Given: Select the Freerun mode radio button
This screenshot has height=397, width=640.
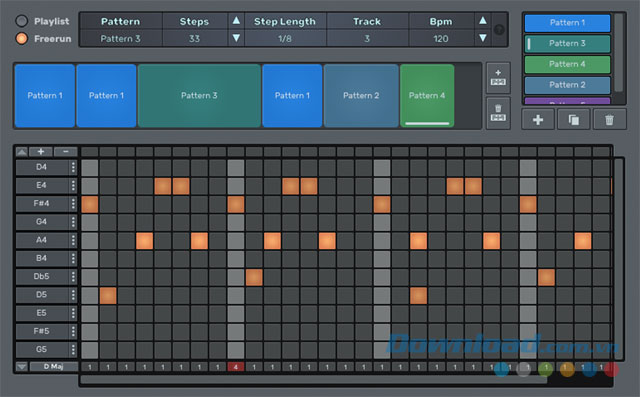Looking at the screenshot, I should coord(22,38).
